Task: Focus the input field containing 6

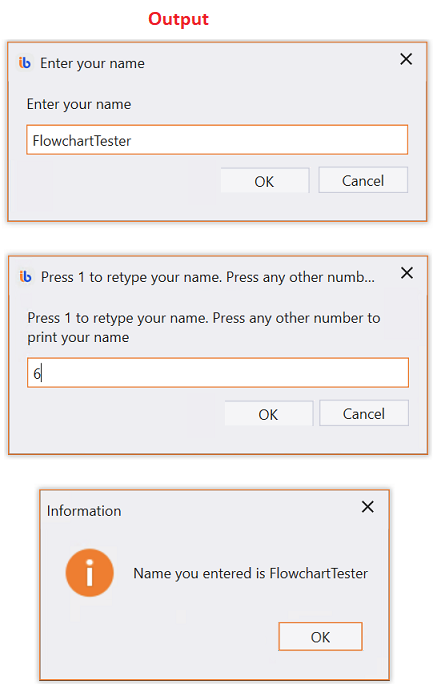Action: (218, 373)
